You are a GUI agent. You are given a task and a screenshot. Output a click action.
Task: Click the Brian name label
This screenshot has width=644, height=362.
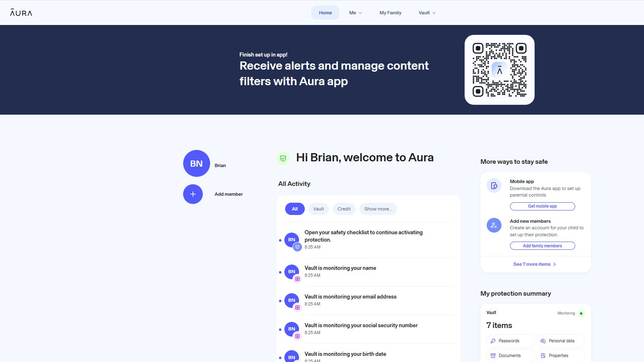(220, 165)
